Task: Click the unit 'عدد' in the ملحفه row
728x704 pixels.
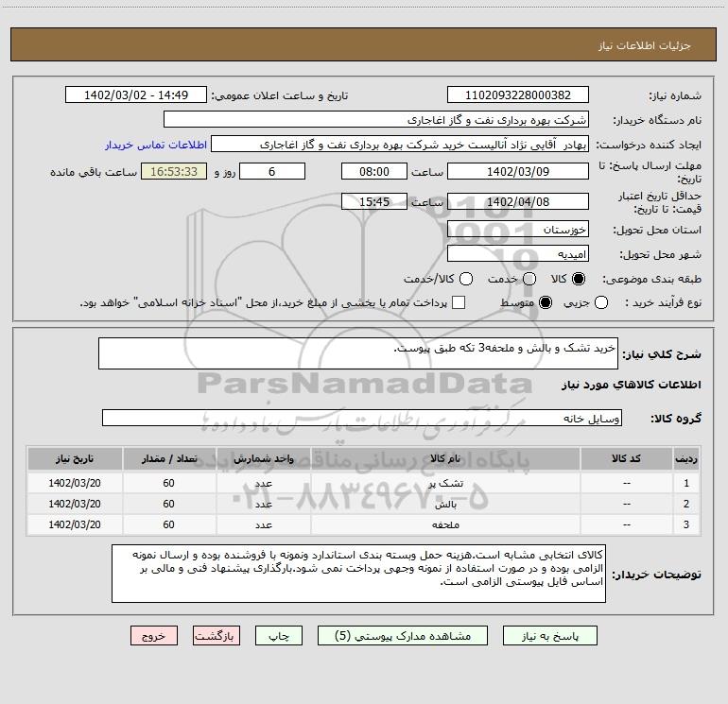Action: pyautogui.click(x=263, y=524)
